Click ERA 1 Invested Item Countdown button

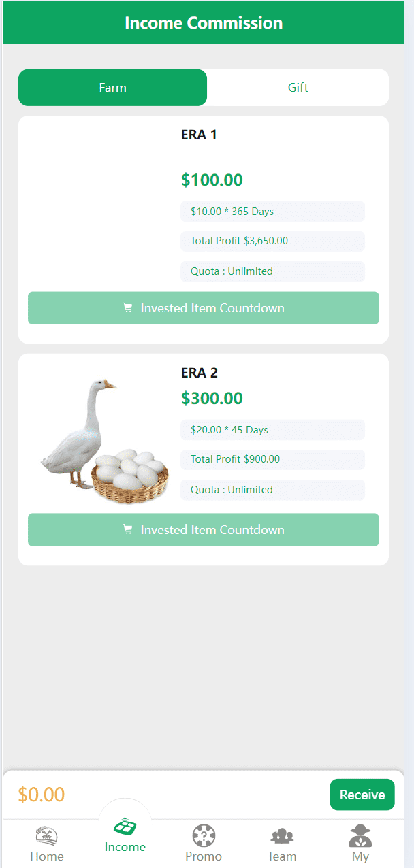click(204, 308)
